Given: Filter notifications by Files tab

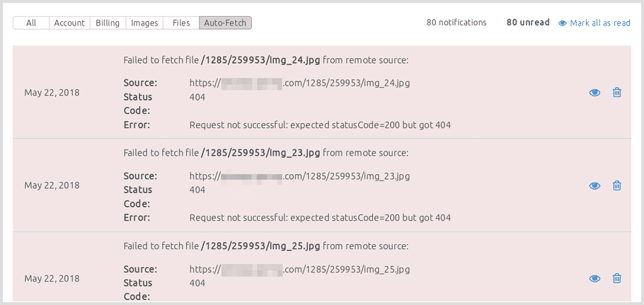Looking at the screenshot, I should coord(181,23).
